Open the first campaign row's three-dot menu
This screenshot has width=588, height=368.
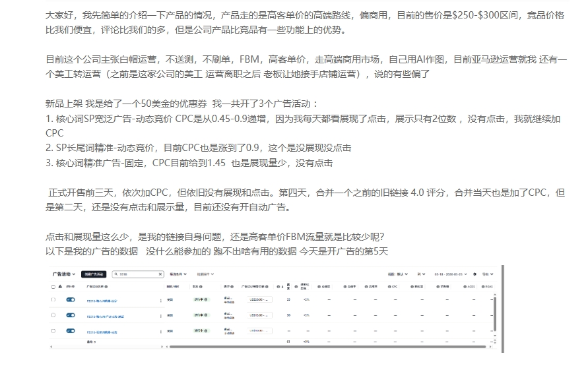(161, 301)
